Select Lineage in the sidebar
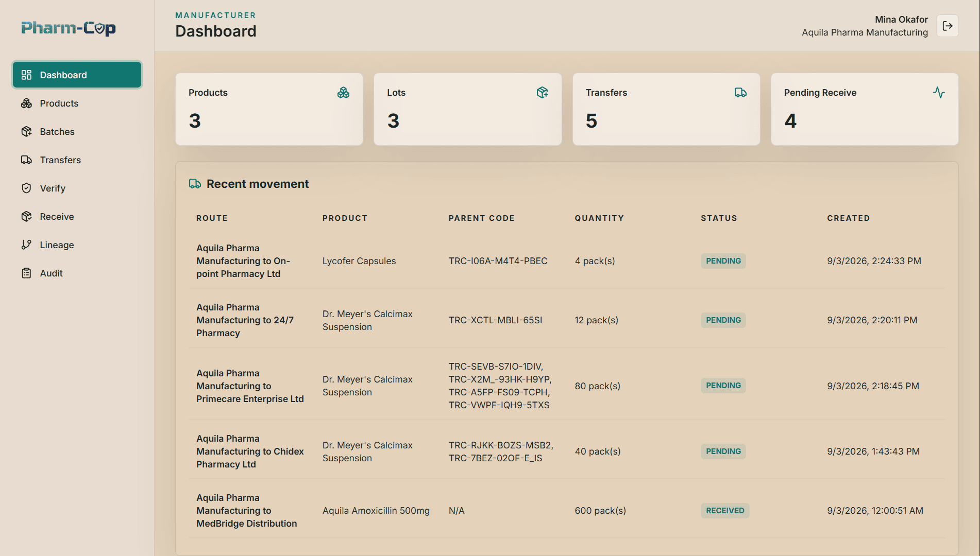Screen dimensions: 980x556 pos(77,245)
